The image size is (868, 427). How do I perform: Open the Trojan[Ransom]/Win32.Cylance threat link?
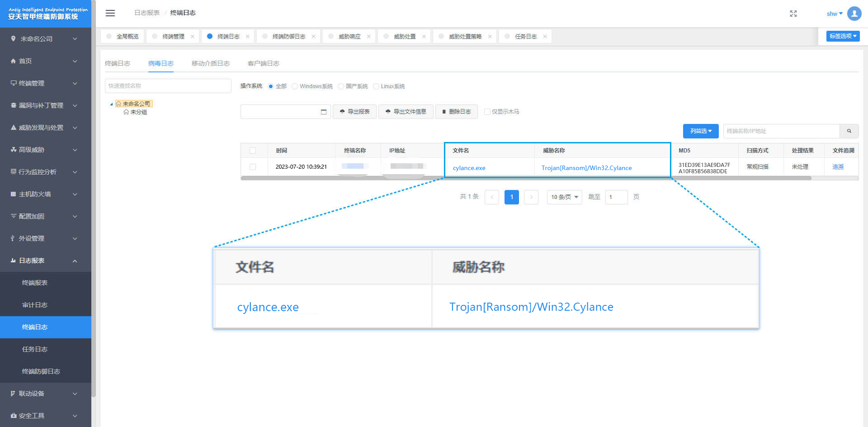(x=586, y=168)
